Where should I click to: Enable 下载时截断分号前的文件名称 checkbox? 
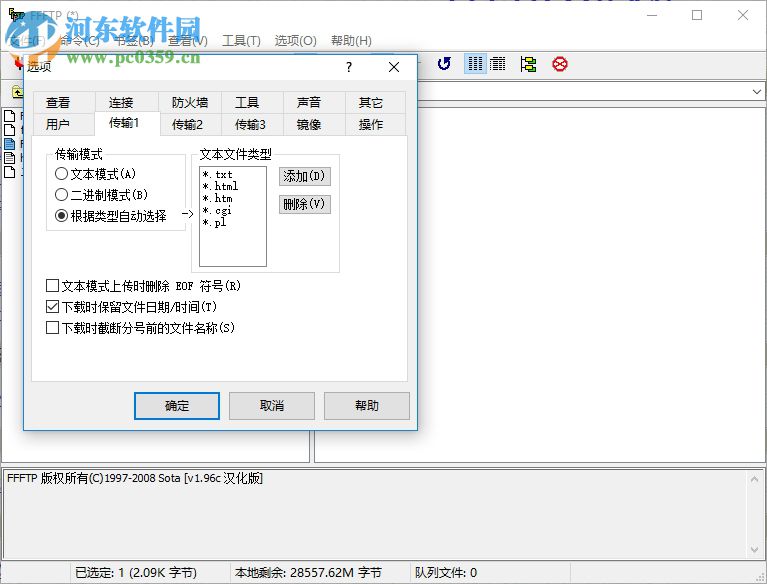52,328
